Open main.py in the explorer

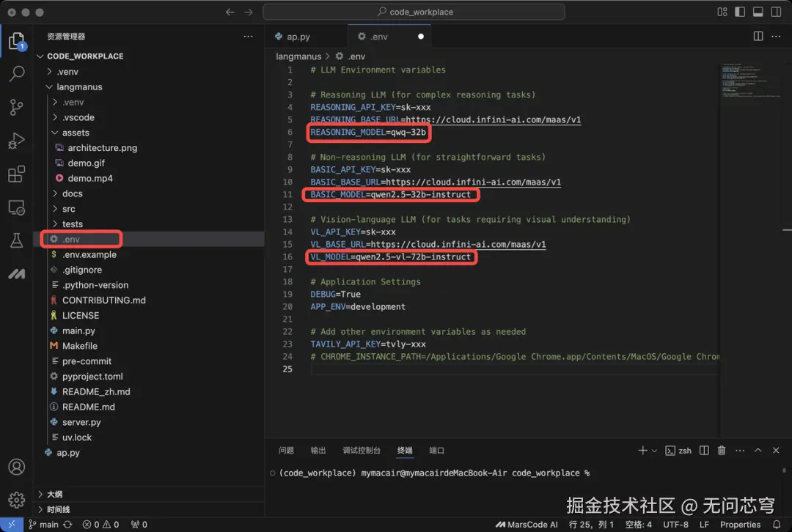[78, 330]
